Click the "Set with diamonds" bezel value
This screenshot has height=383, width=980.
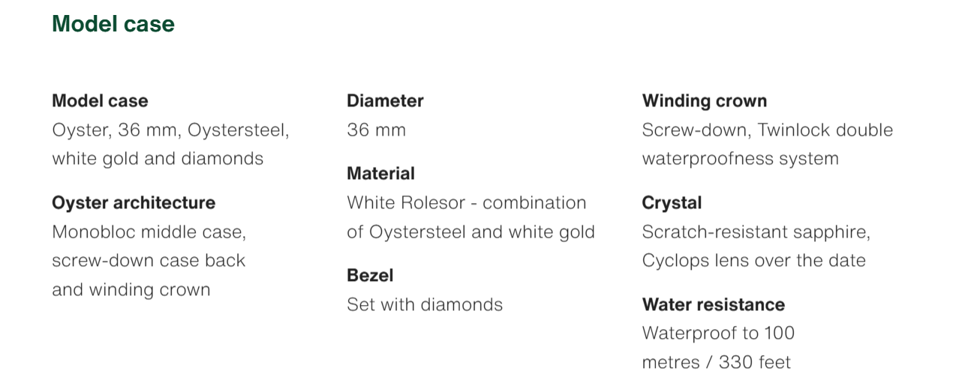tap(425, 305)
